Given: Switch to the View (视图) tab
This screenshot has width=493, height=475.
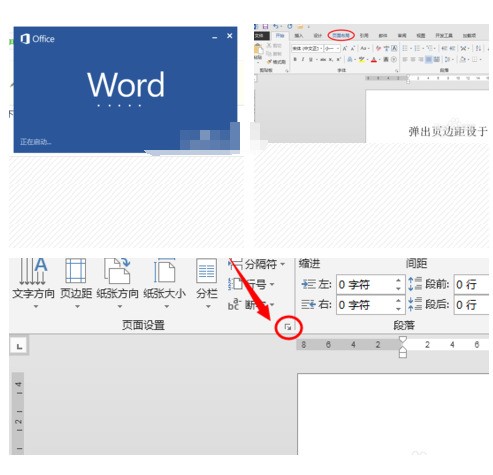Looking at the screenshot, I should 421,35.
